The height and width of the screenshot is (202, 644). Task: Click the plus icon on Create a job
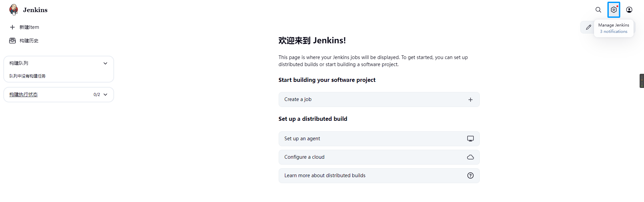470,100
